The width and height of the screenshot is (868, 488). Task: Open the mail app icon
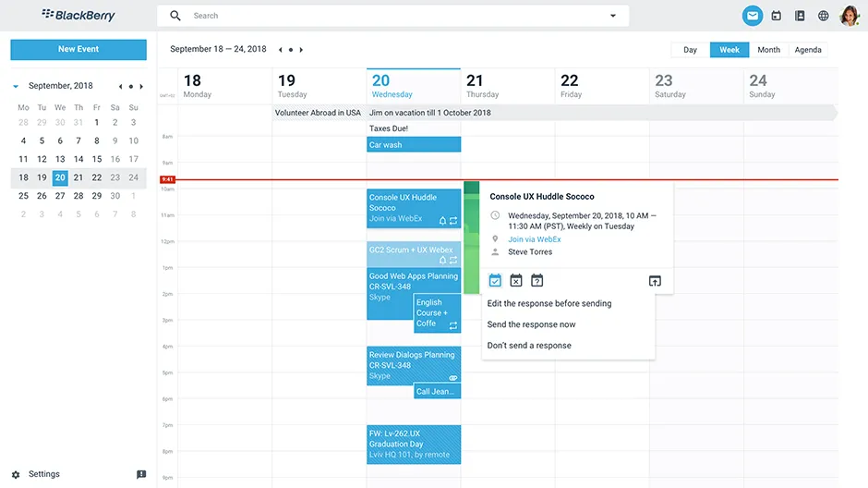(753, 16)
